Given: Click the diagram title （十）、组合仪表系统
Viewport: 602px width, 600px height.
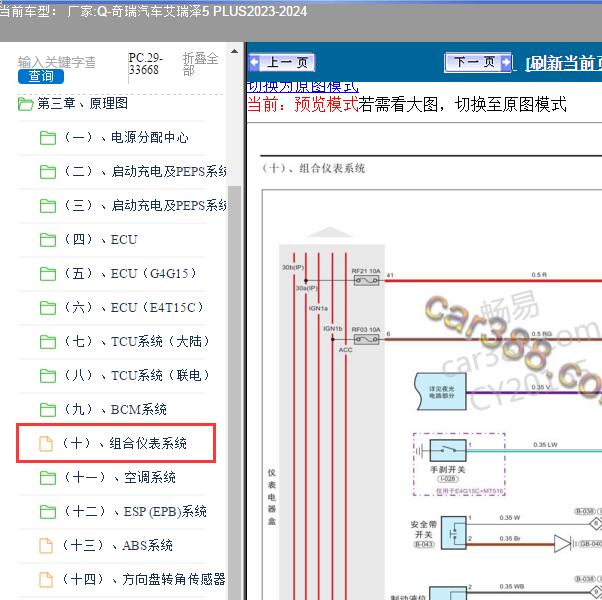Looking at the screenshot, I should click(313, 168).
